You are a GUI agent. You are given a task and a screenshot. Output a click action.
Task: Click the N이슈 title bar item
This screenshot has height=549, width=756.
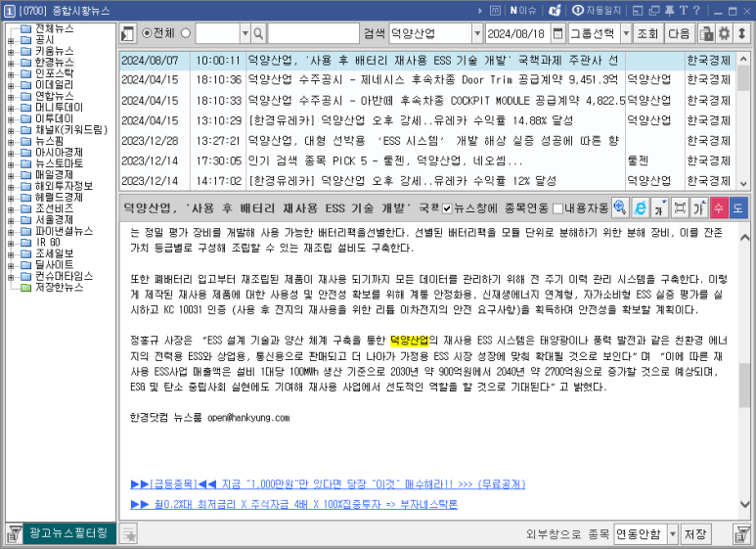(523, 10)
